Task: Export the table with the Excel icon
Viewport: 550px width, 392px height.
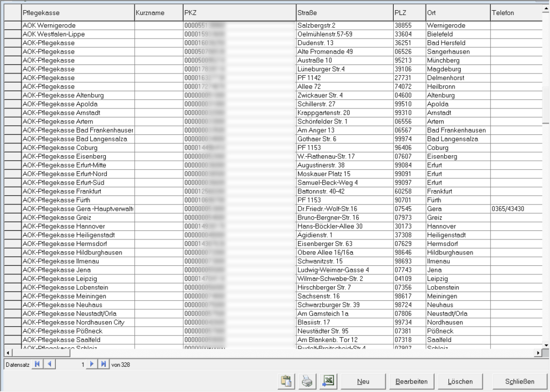Action: point(327,381)
